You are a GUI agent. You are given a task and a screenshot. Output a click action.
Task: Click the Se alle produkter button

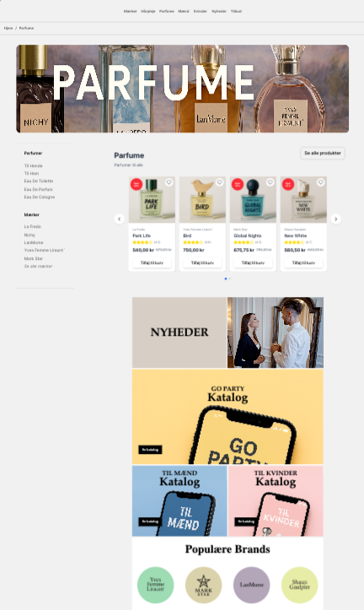[323, 154]
